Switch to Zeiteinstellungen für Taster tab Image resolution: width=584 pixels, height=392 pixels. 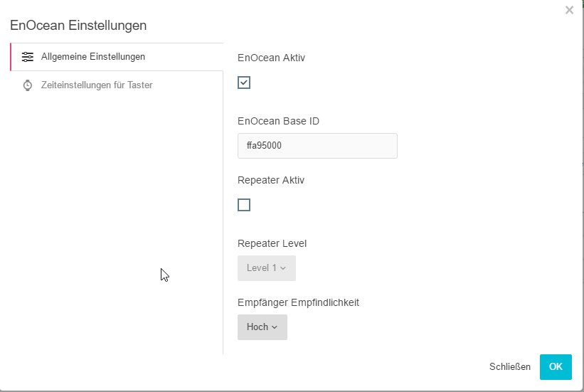(117, 85)
